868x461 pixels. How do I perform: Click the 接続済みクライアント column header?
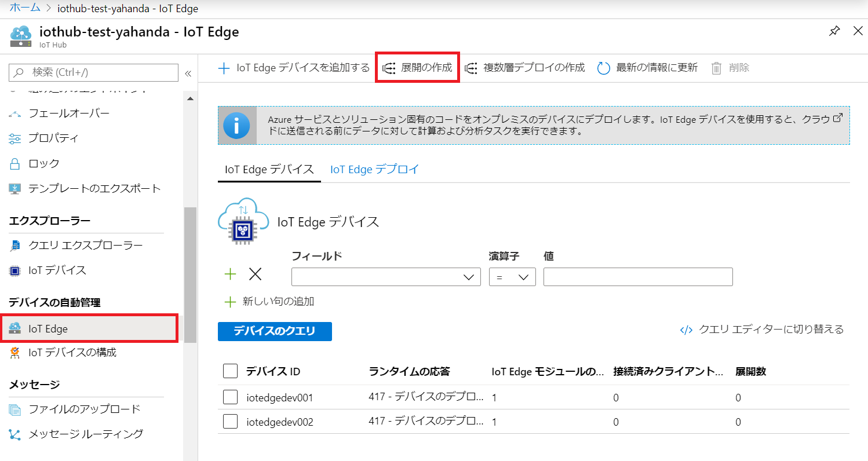click(x=669, y=371)
